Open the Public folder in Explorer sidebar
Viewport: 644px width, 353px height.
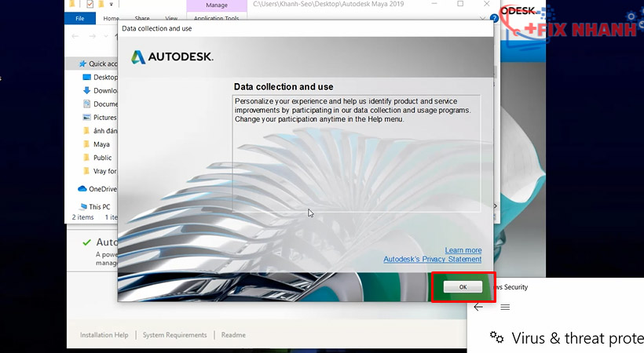pyautogui.click(x=97, y=158)
